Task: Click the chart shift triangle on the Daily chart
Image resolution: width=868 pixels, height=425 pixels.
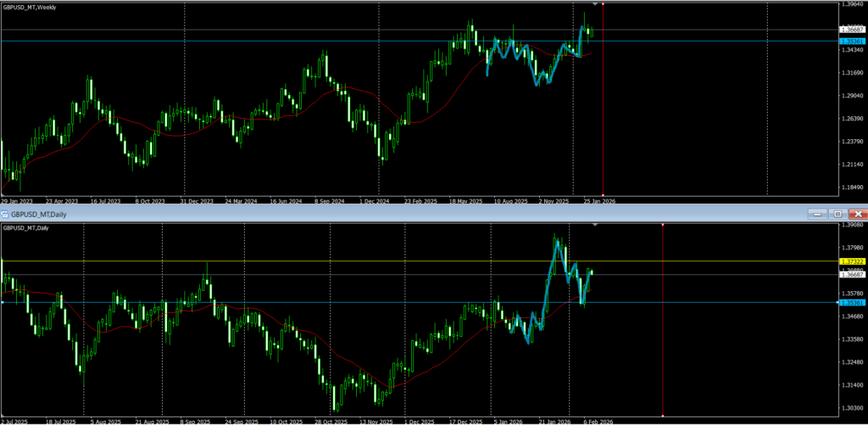Action: 596,225
